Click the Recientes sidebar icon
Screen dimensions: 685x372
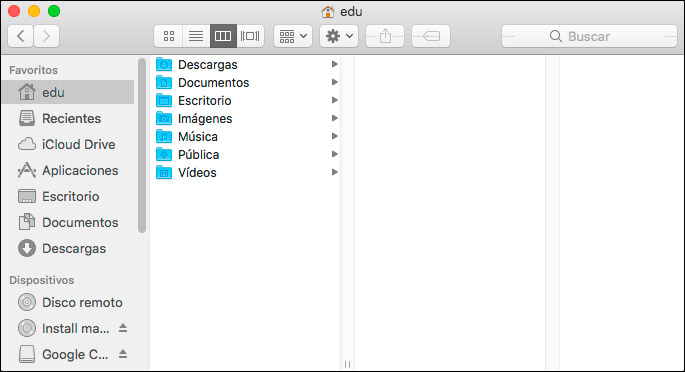click(x=27, y=118)
